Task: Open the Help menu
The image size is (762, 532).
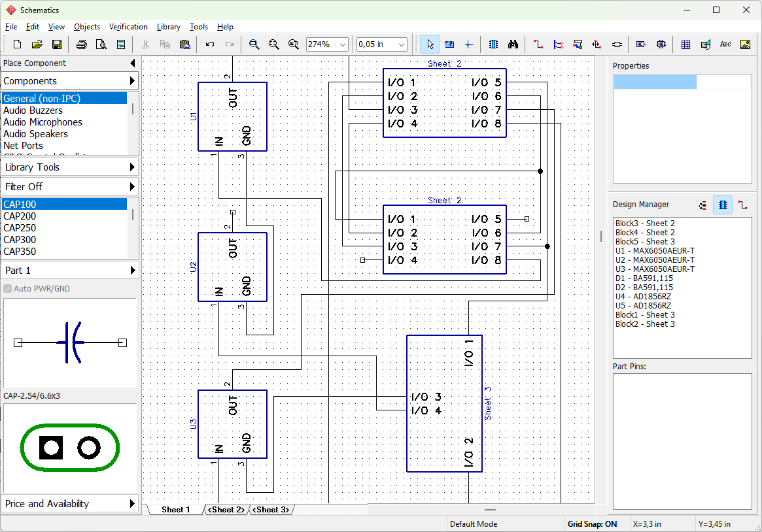Action: coord(225,27)
